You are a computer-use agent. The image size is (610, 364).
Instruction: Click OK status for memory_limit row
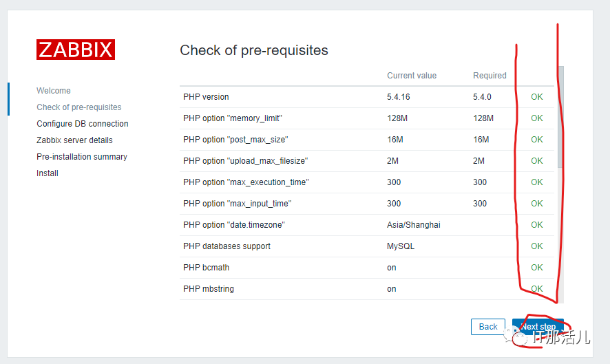pos(537,118)
